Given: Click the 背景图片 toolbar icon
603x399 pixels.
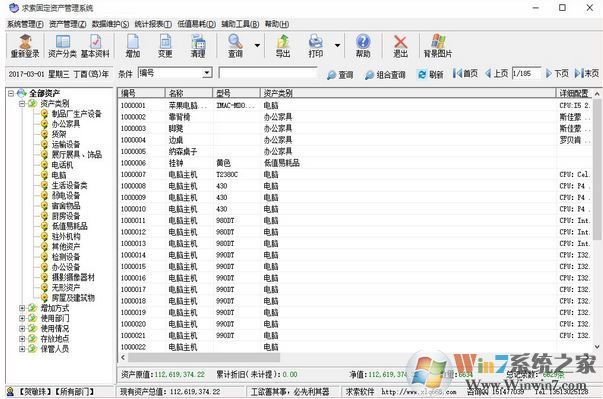Looking at the screenshot, I should click(438, 46).
